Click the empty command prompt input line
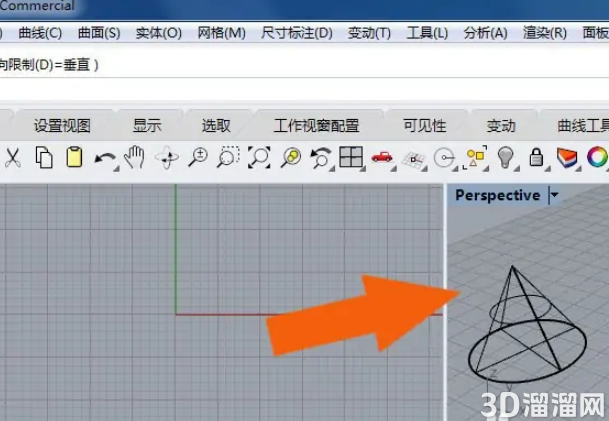 coord(304,89)
